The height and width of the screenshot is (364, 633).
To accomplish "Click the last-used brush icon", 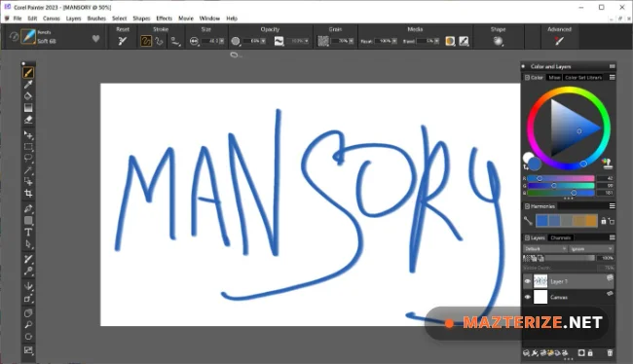I will [14, 37].
